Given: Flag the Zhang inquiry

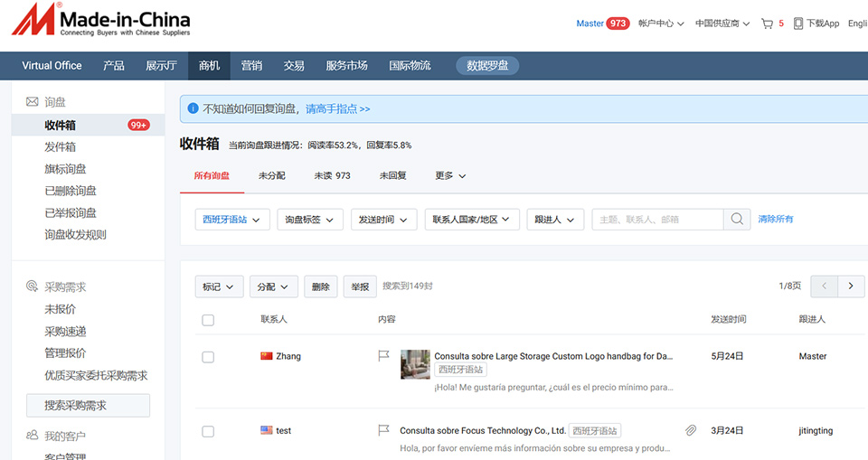Looking at the screenshot, I should [383, 355].
